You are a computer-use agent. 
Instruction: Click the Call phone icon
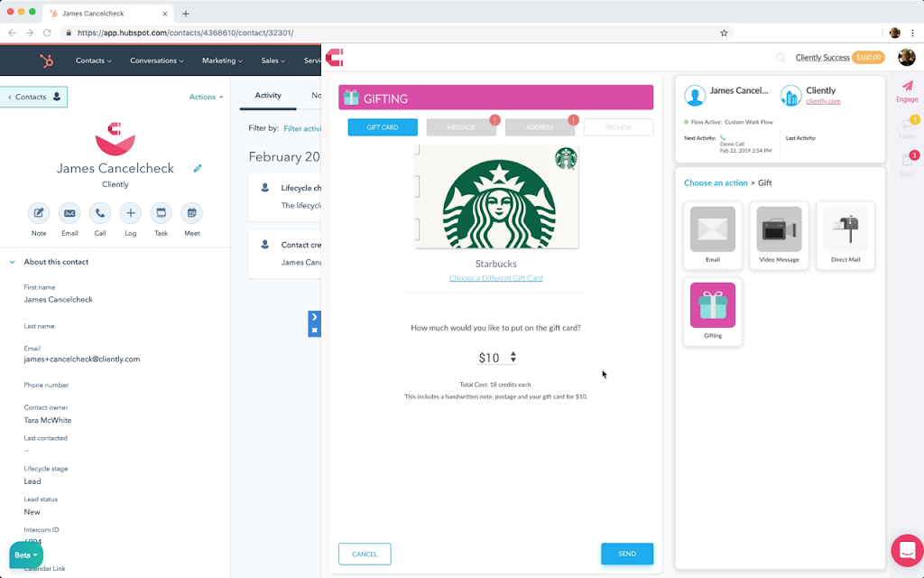pyautogui.click(x=100, y=213)
